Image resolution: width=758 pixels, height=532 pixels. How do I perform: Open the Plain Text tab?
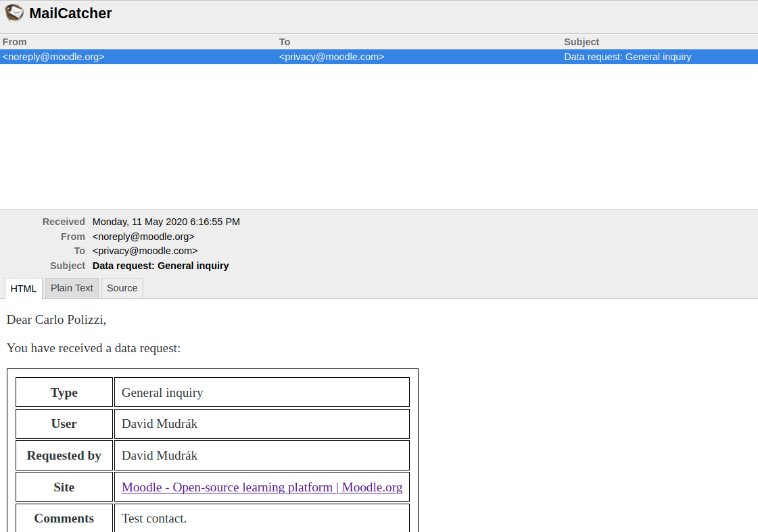click(x=72, y=288)
